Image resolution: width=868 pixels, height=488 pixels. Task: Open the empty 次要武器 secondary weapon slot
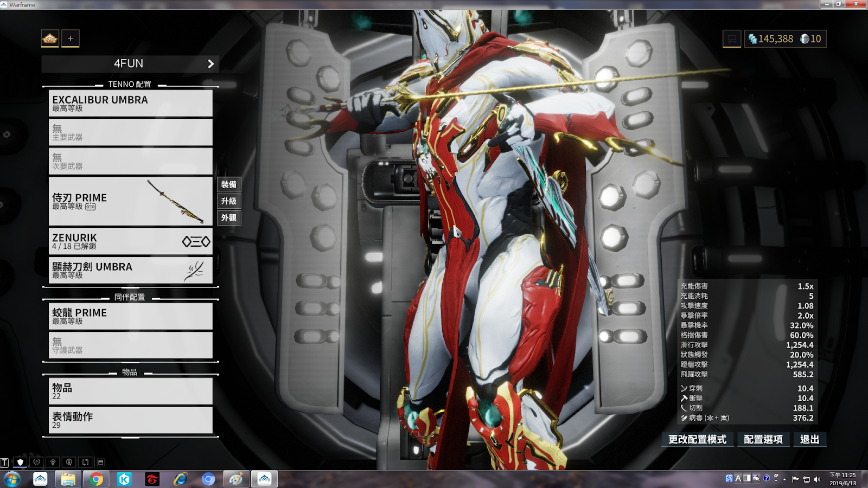pyautogui.click(x=130, y=161)
